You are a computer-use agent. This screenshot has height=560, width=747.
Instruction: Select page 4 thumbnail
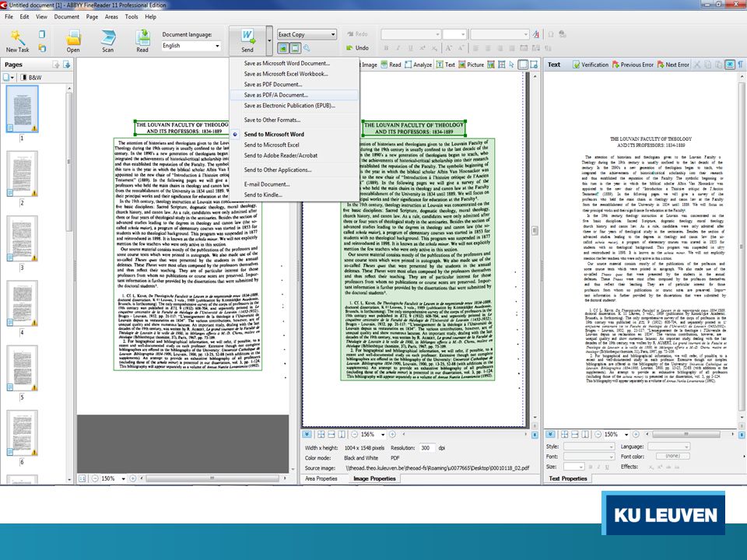coord(22,303)
